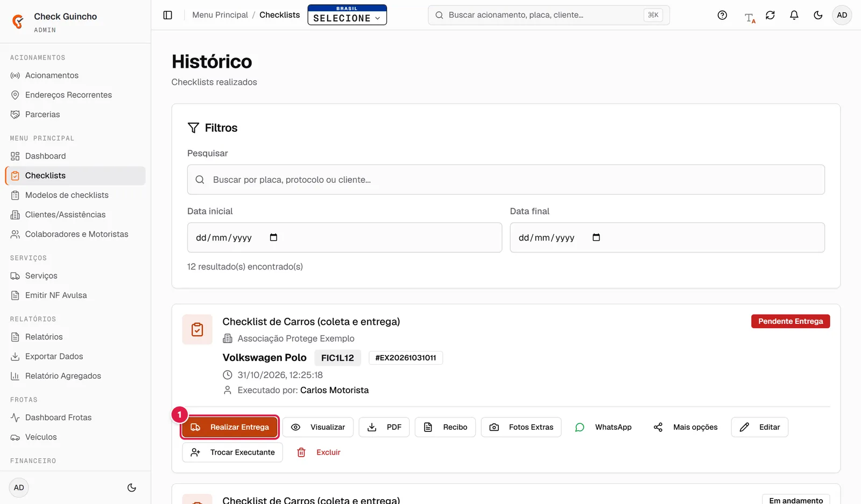Open Modelos de checklists
This screenshot has width=861, height=504.
point(75,195)
